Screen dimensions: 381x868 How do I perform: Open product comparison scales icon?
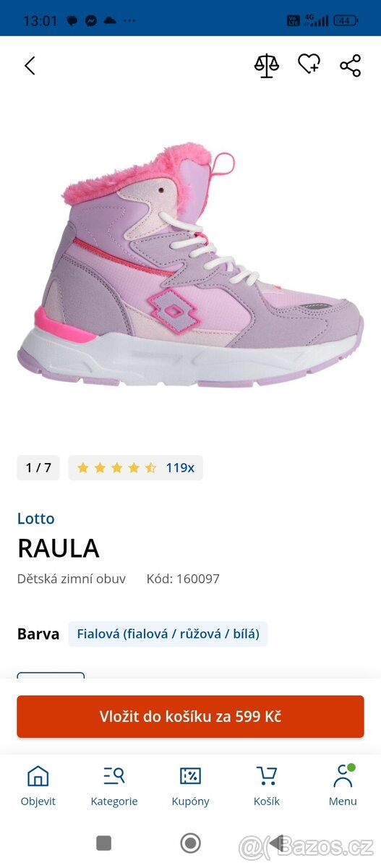[266, 66]
